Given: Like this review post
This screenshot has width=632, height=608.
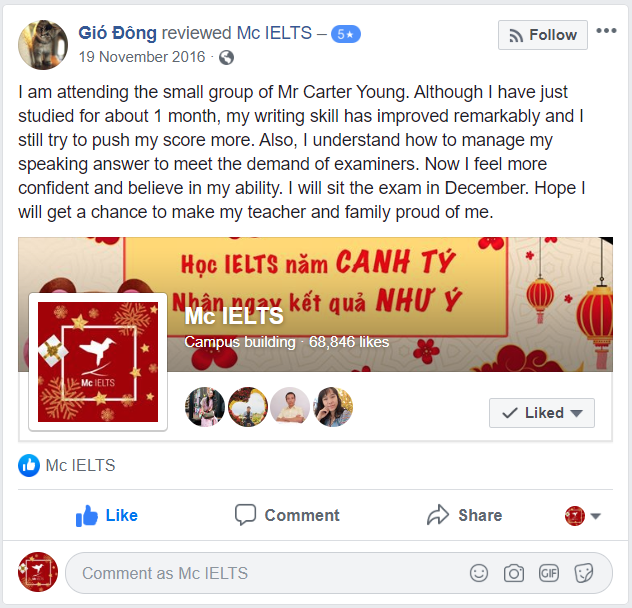Looking at the screenshot, I should (107, 515).
